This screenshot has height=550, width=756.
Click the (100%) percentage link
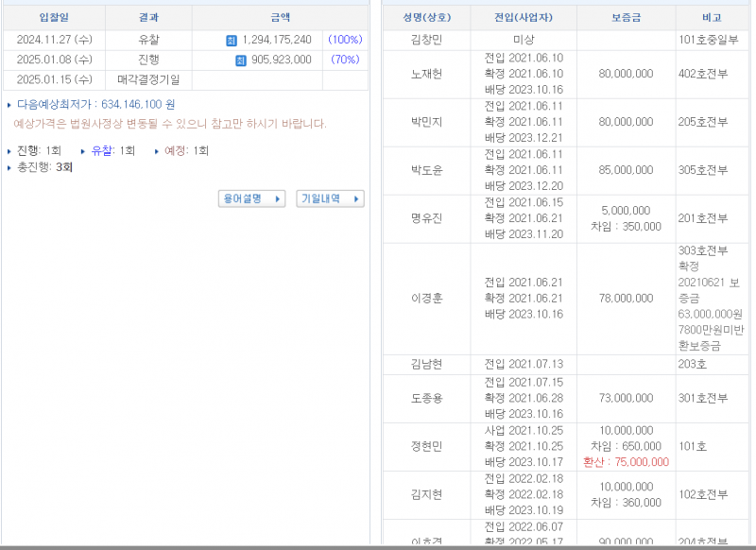pos(345,40)
